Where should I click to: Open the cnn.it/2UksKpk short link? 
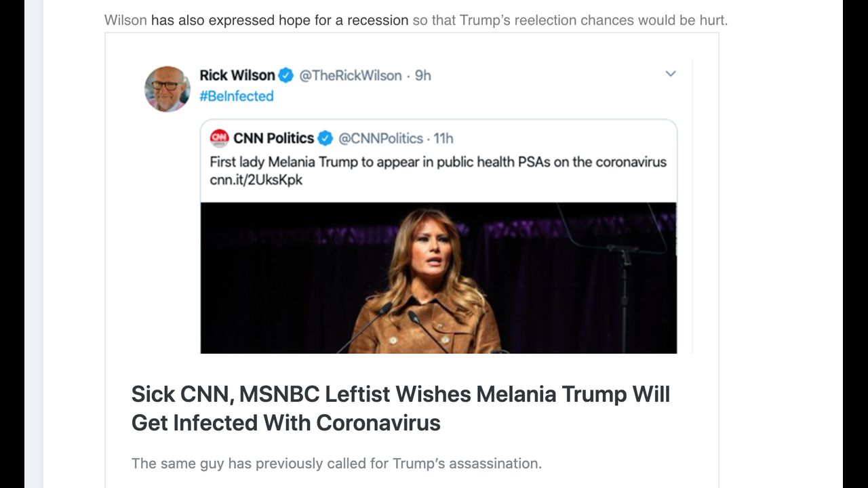tap(256, 180)
